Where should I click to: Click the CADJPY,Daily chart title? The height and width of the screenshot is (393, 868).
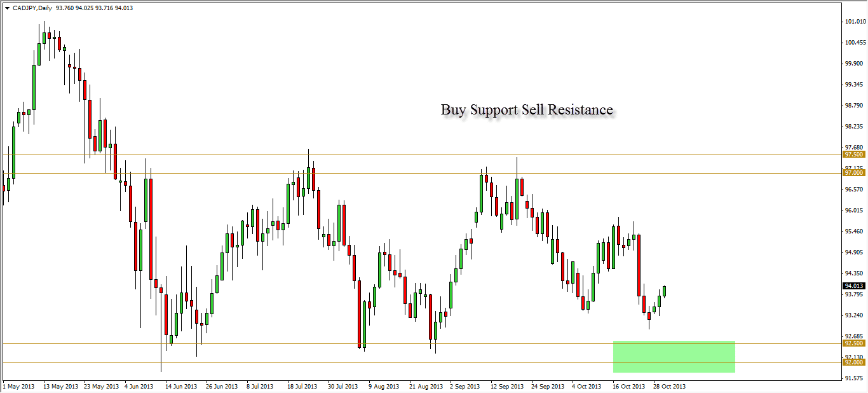[x=33, y=8]
